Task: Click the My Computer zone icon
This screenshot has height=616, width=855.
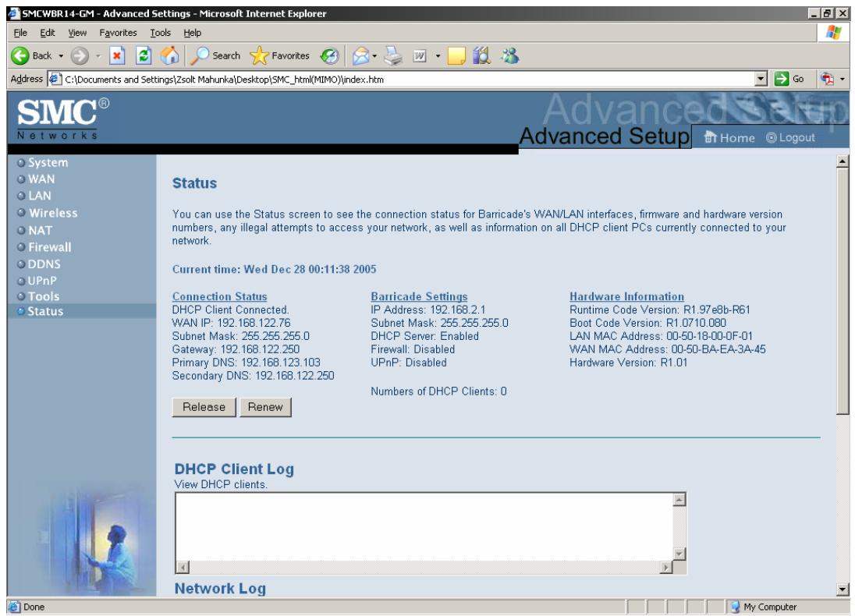Action: [x=735, y=607]
